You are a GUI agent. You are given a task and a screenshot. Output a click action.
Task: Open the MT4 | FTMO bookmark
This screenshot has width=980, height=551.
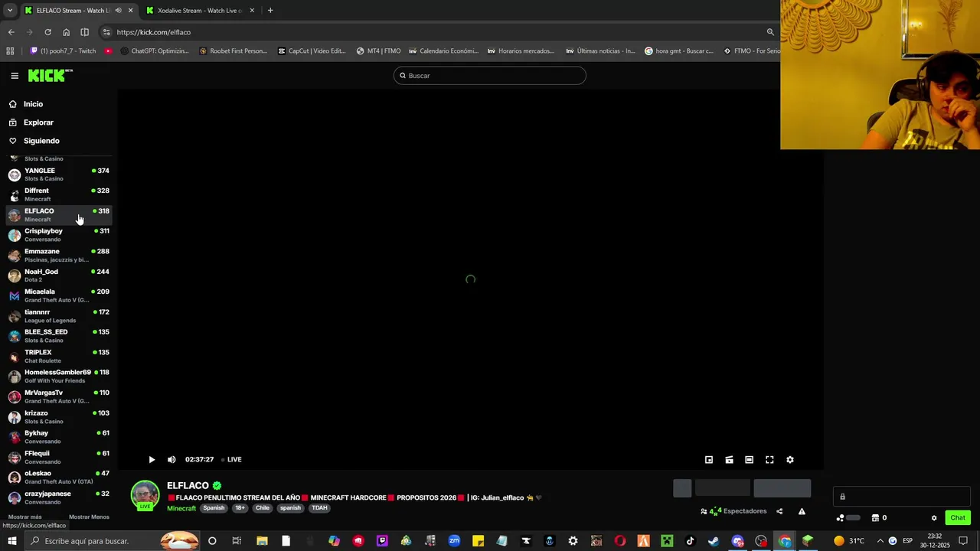coord(378,51)
